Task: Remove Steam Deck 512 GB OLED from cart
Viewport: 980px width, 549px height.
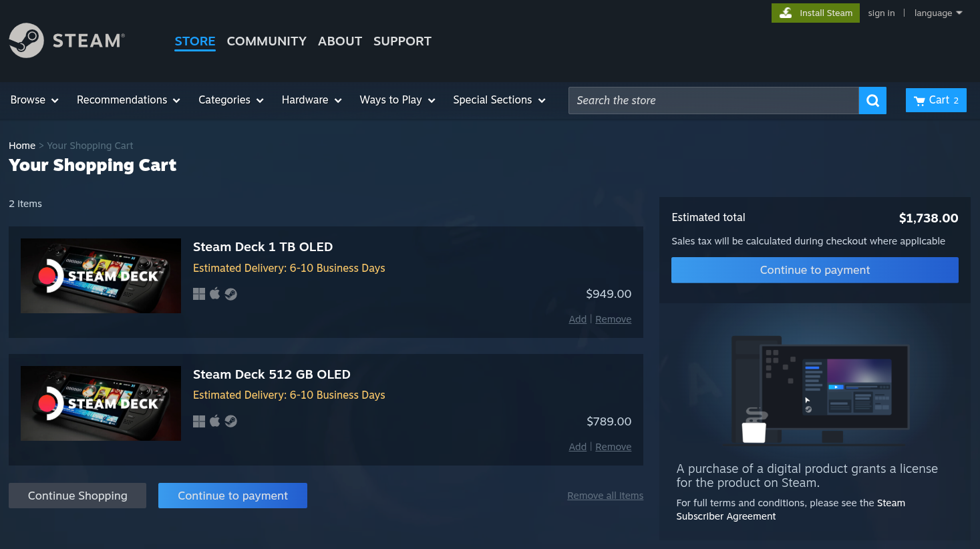Action: (613, 447)
